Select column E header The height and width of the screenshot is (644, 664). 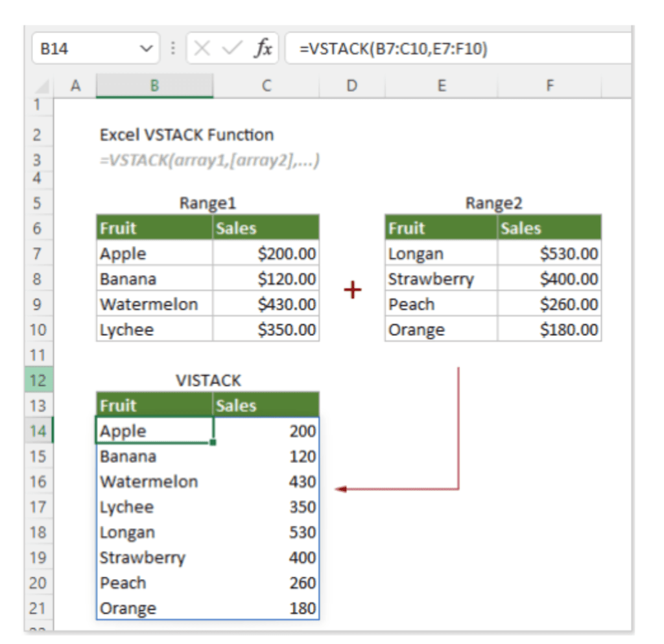click(x=441, y=86)
